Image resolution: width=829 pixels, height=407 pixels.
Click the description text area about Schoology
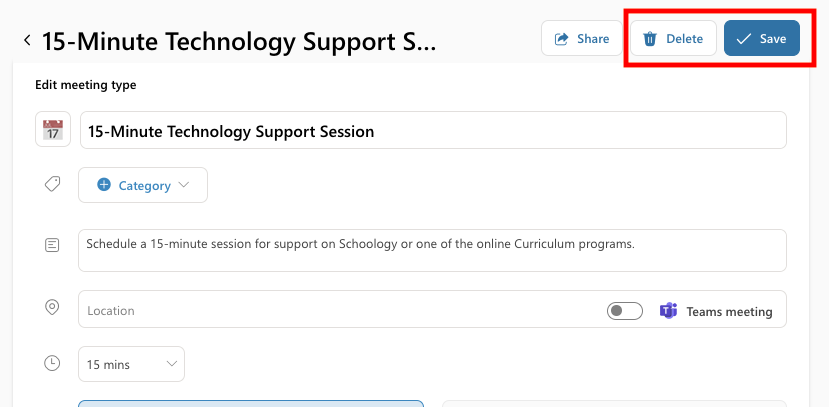pos(432,251)
